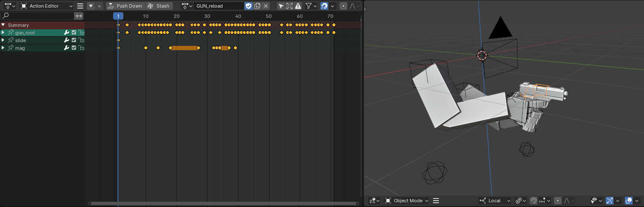Open the pivot point dropdown
Viewport: 644px width, 207px height.
click(x=521, y=201)
